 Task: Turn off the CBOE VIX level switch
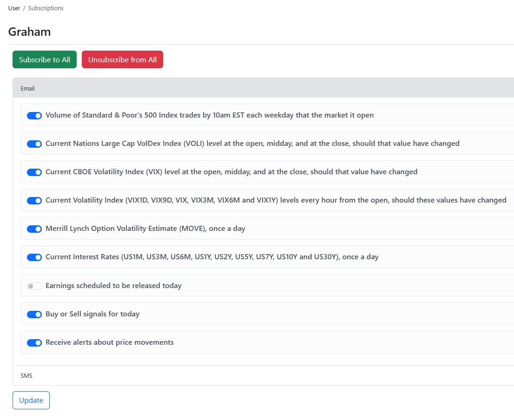pyautogui.click(x=34, y=172)
